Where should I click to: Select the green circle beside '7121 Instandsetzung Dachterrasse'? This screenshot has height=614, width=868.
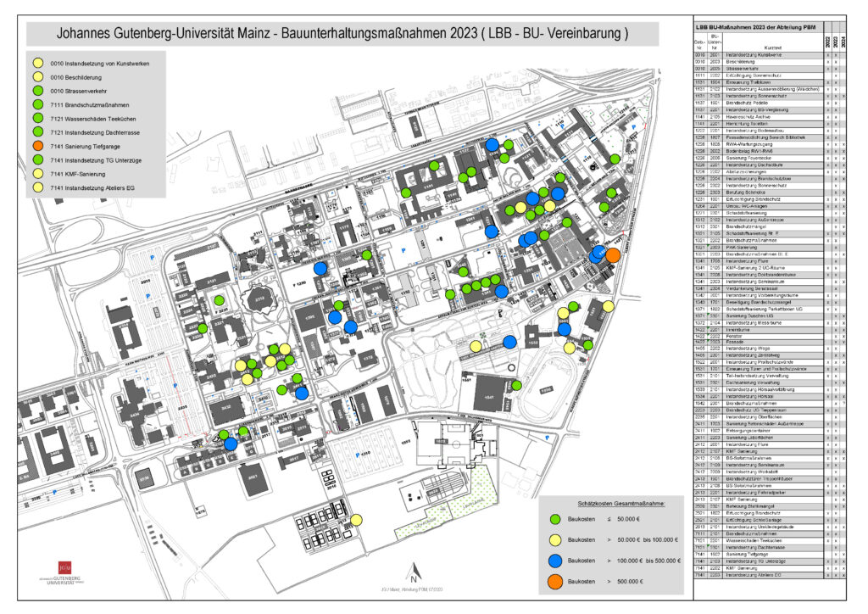pos(37,132)
